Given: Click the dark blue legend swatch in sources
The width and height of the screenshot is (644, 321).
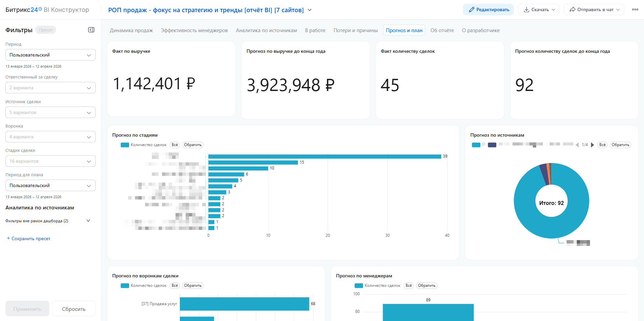Looking at the screenshot, I should pos(492,145).
